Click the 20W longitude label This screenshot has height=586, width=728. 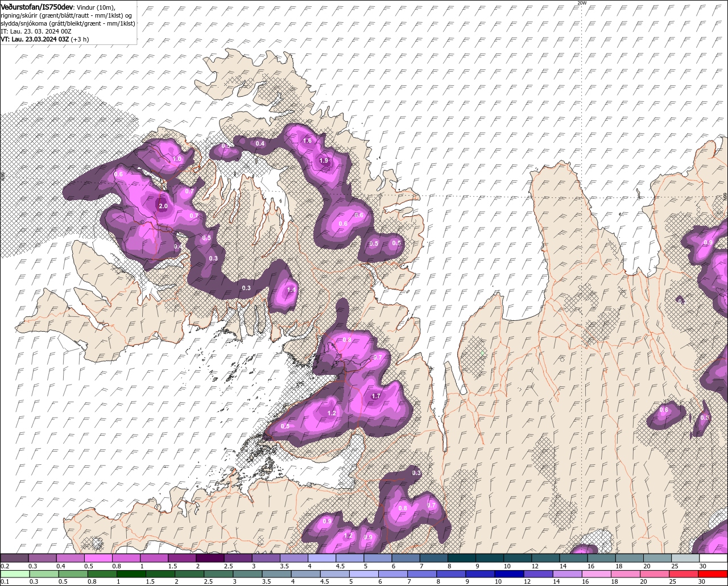click(x=581, y=3)
